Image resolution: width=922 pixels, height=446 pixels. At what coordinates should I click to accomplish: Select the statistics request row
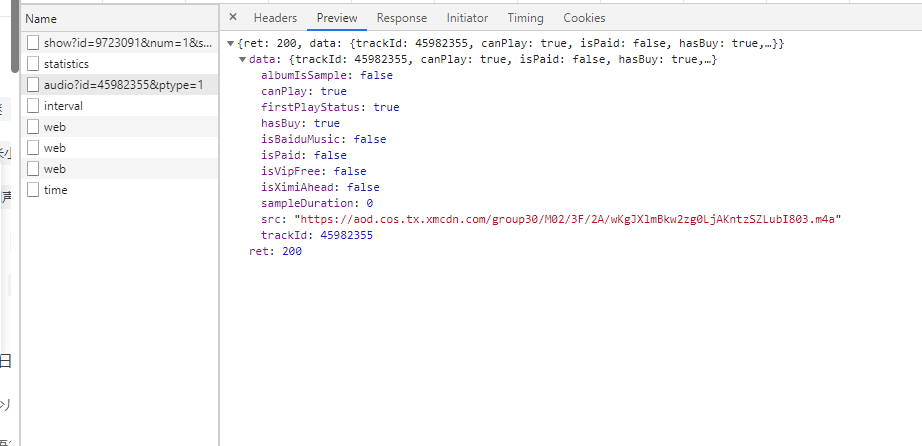coord(120,64)
